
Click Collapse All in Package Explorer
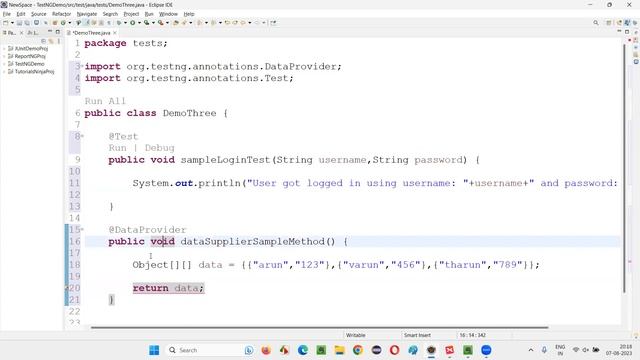[44, 41]
